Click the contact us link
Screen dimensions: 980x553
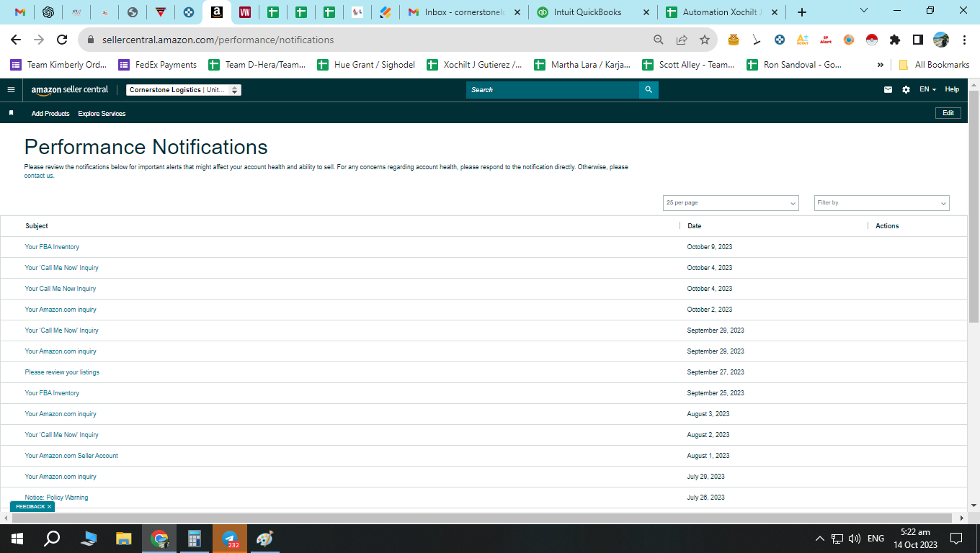click(39, 176)
